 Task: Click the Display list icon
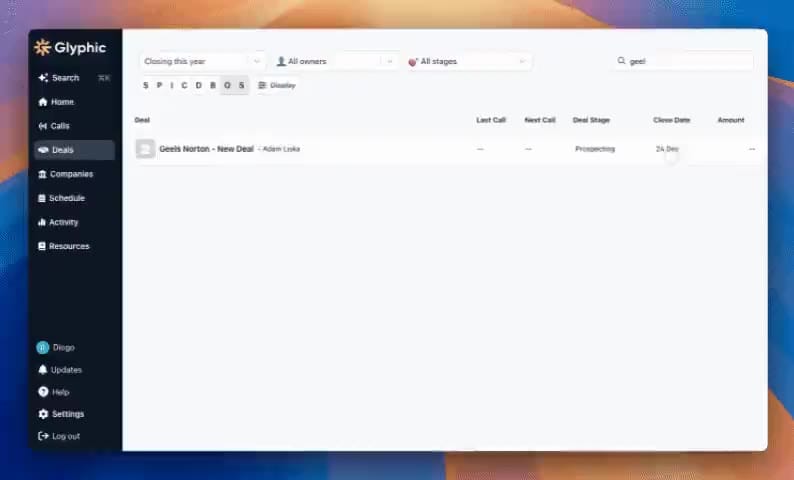tap(262, 85)
